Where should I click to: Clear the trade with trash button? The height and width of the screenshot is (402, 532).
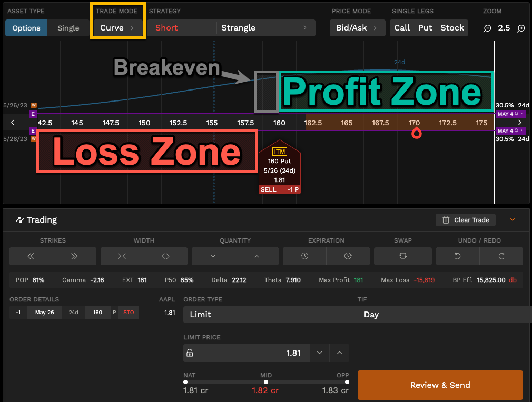466,220
